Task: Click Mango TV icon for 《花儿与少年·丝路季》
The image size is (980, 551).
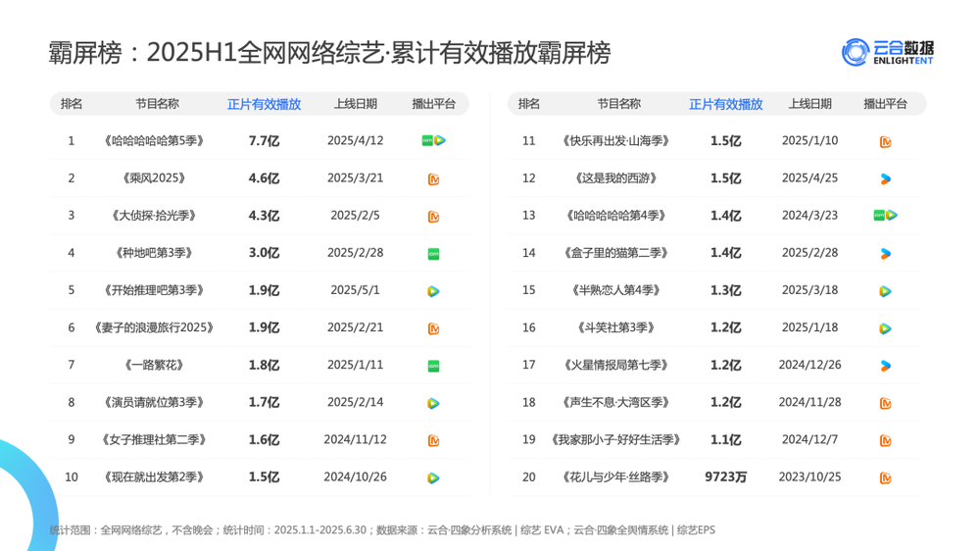Action: 885,478
